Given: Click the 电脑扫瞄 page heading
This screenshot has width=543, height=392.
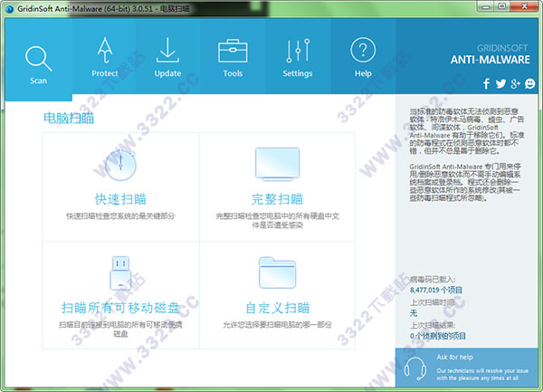Looking at the screenshot, I should coord(69,118).
